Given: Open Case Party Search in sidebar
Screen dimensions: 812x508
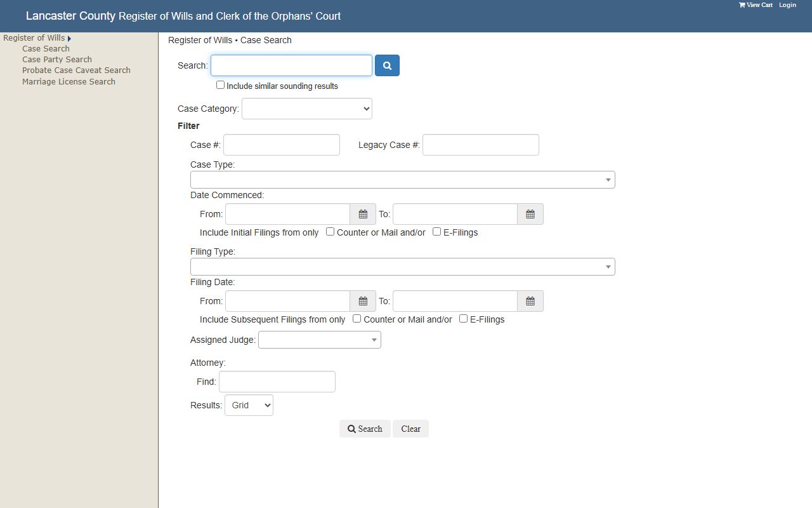Looking at the screenshot, I should (x=57, y=60).
